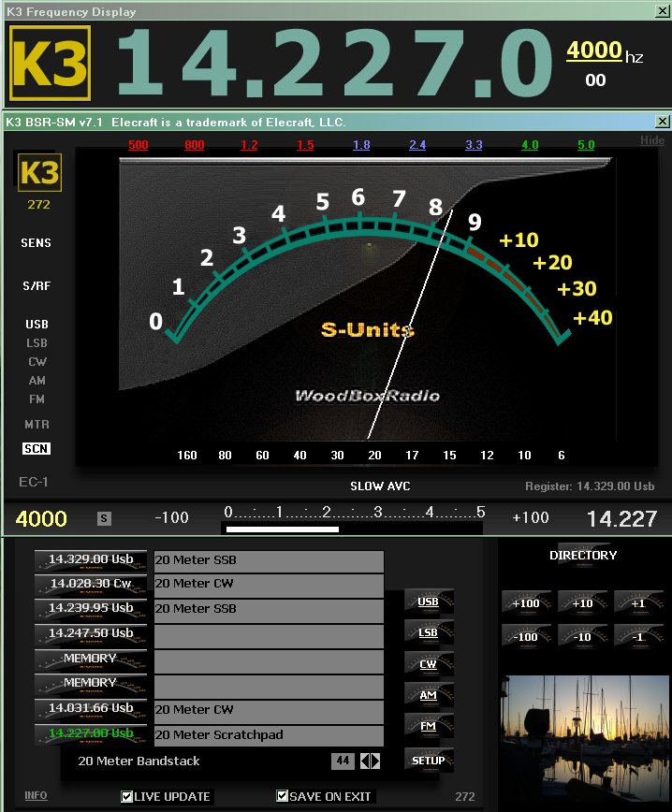Image resolution: width=672 pixels, height=812 pixels.
Task: Recall memory 14.031.66 Usb
Action: [x=91, y=709]
